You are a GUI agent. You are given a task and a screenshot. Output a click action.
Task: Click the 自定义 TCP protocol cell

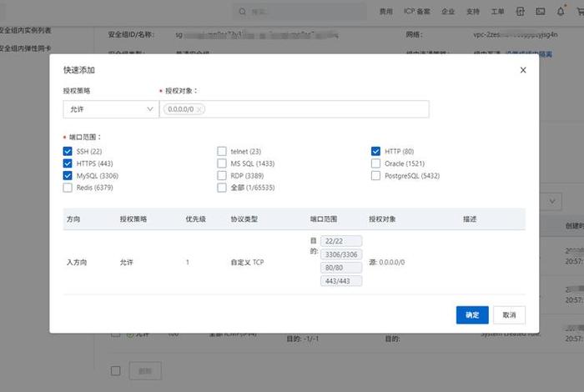pos(247,263)
